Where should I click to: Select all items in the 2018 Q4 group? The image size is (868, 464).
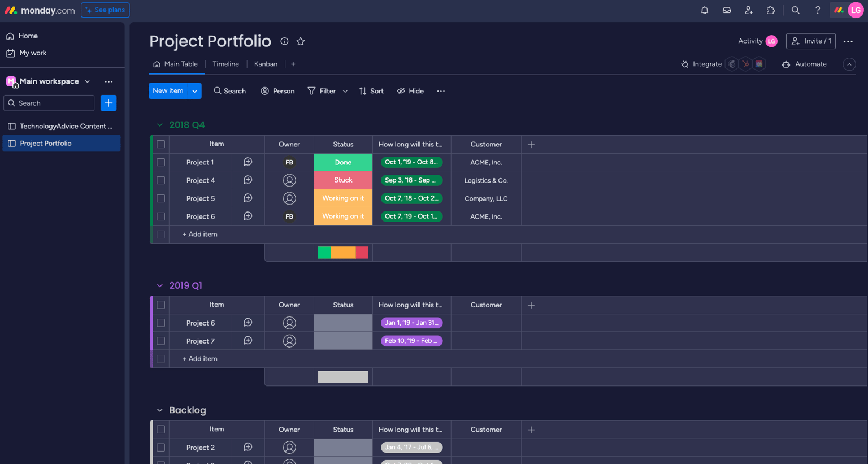(x=161, y=144)
